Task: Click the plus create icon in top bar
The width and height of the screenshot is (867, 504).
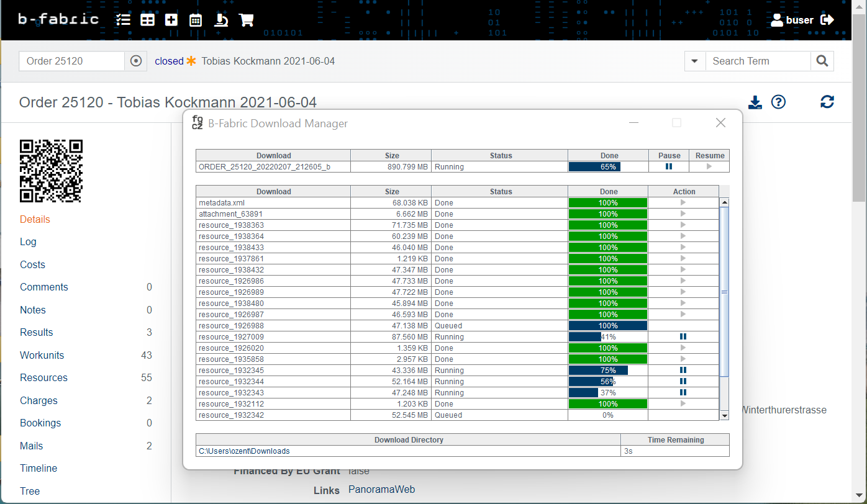Action: click(171, 20)
